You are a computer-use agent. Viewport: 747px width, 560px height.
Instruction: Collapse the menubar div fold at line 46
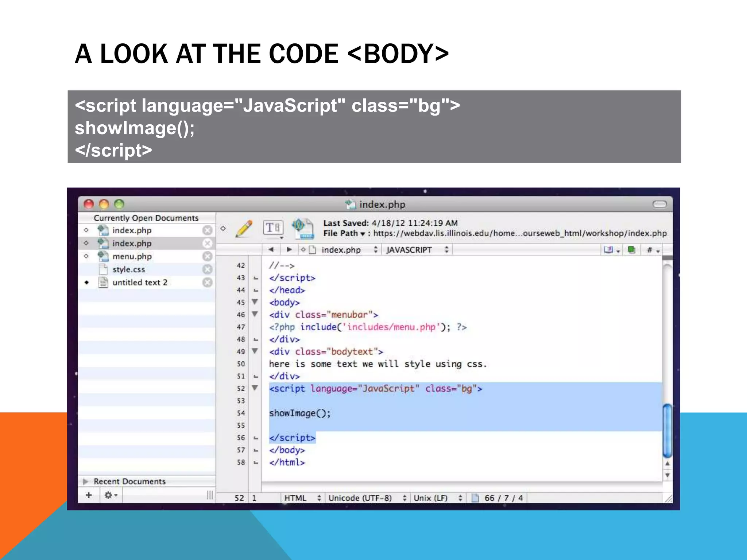pos(255,314)
